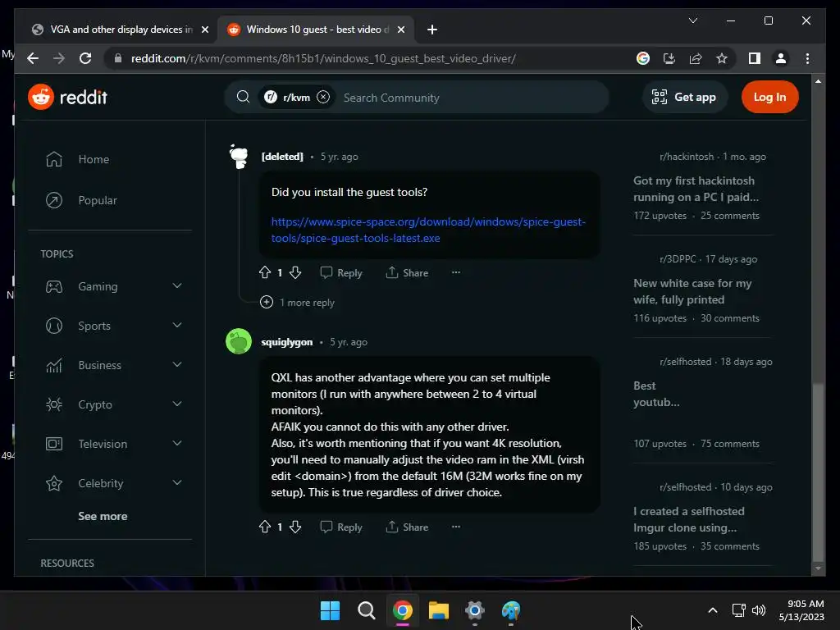Image resolution: width=840 pixels, height=630 pixels.
Task: Open the Chrome three-dot menu
Action: pos(807,58)
